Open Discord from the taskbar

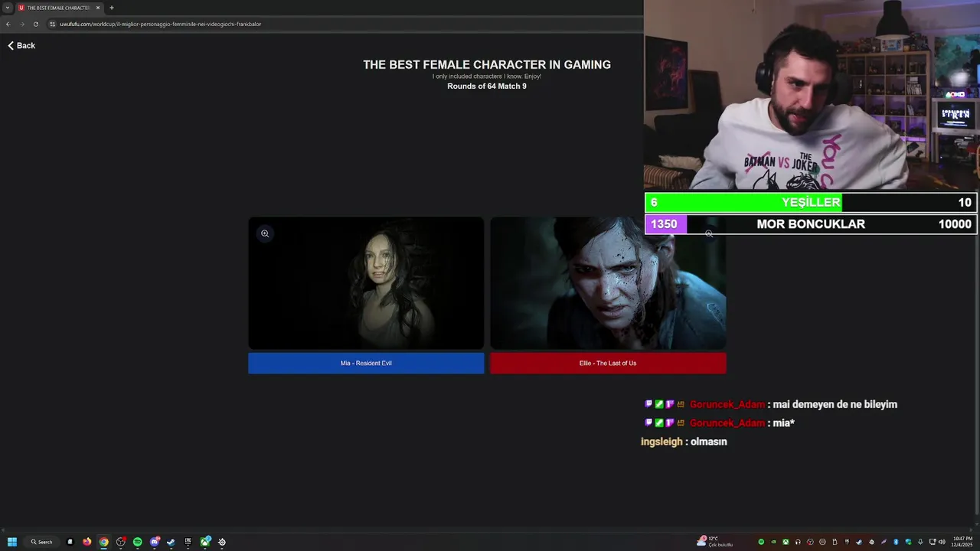pyautogui.click(x=155, y=542)
